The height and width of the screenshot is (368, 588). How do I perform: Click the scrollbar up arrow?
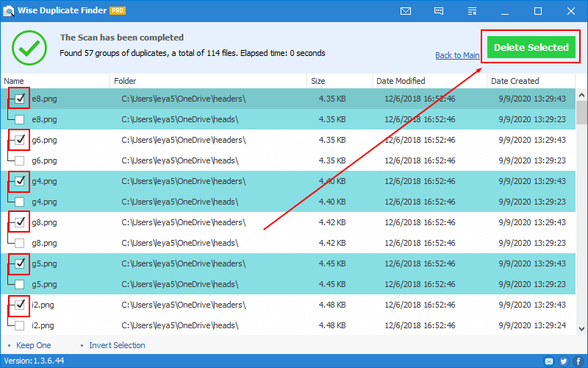click(581, 95)
